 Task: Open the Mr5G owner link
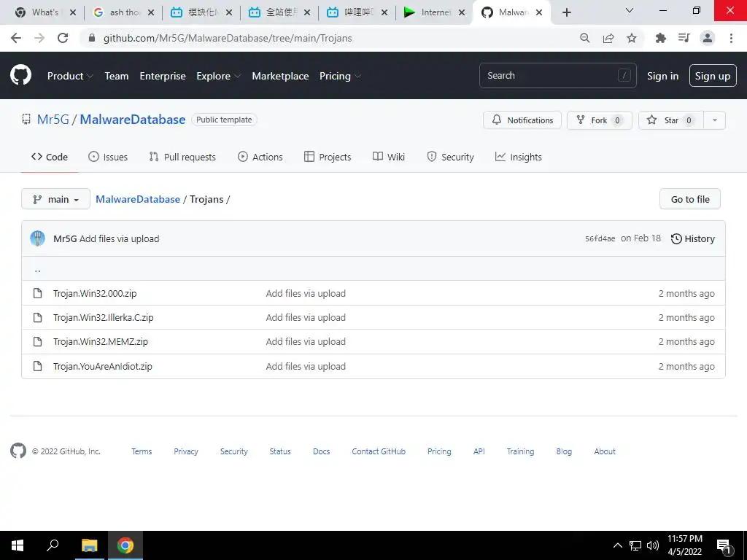point(53,120)
